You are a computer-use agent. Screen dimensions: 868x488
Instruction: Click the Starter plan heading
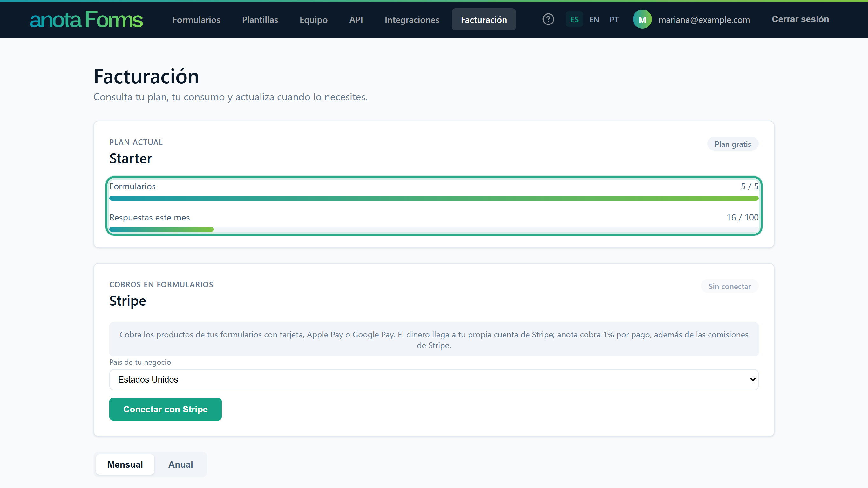click(x=130, y=159)
